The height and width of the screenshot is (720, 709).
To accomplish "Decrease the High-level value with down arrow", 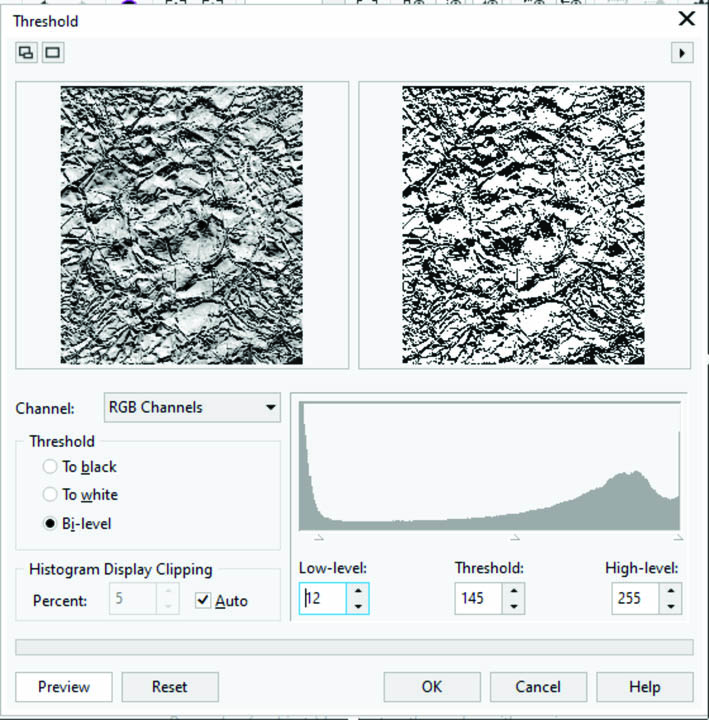I will pyautogui.click(x=671, y=606).
